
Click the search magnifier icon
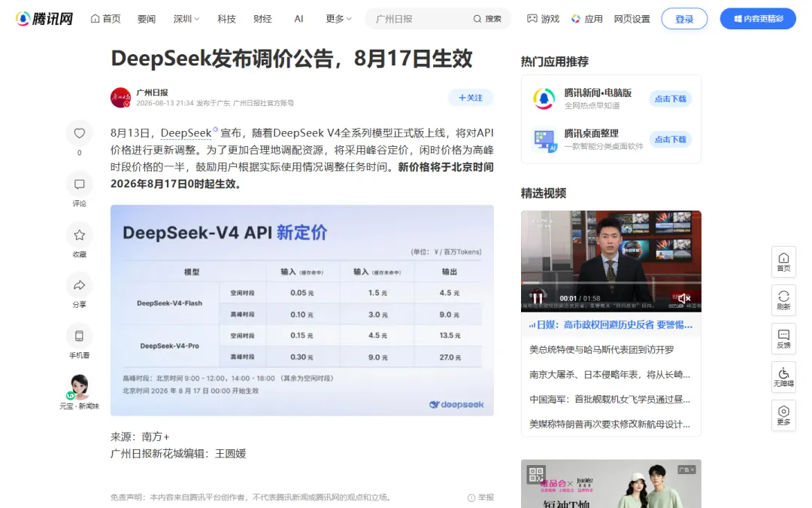pos(477,19)
